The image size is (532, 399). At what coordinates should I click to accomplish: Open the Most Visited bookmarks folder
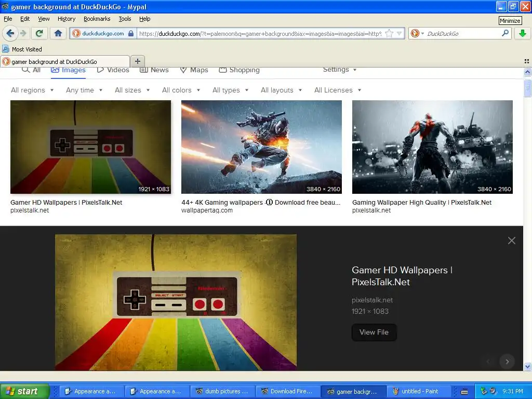pos(22,49)
